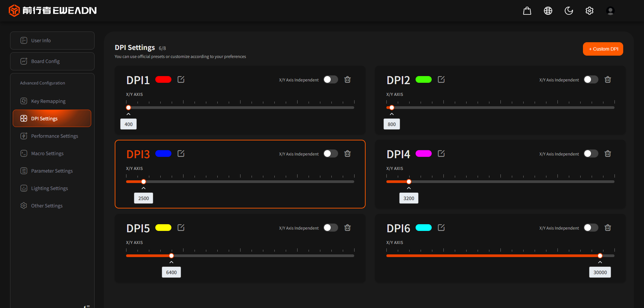
Task: Open the language globe icon
Action: coord(548,11)
